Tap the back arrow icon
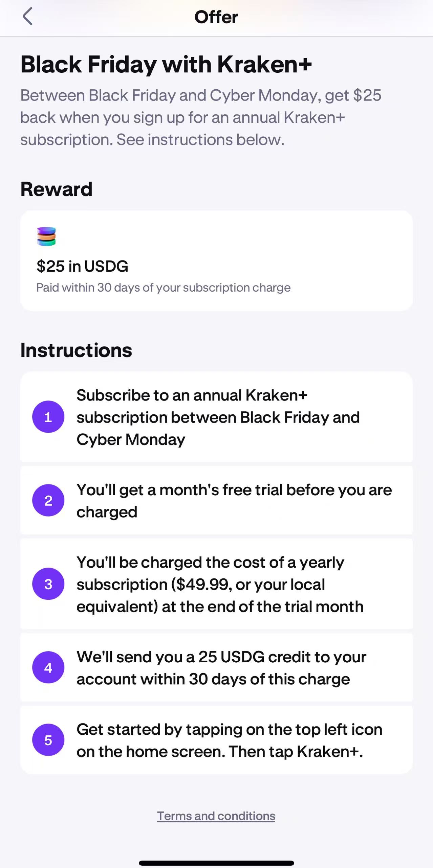Viewport: 433px width, 868px height. [x=28, y=16]
